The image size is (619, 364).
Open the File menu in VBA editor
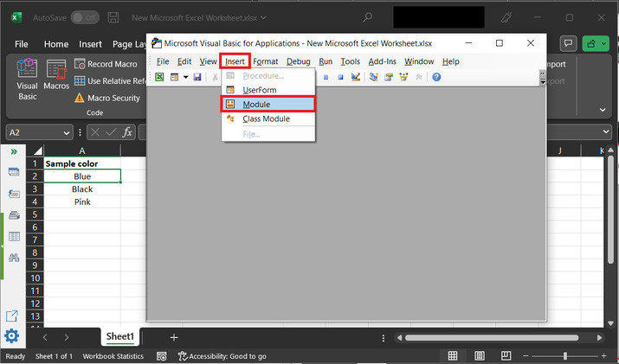click(163, 61)
